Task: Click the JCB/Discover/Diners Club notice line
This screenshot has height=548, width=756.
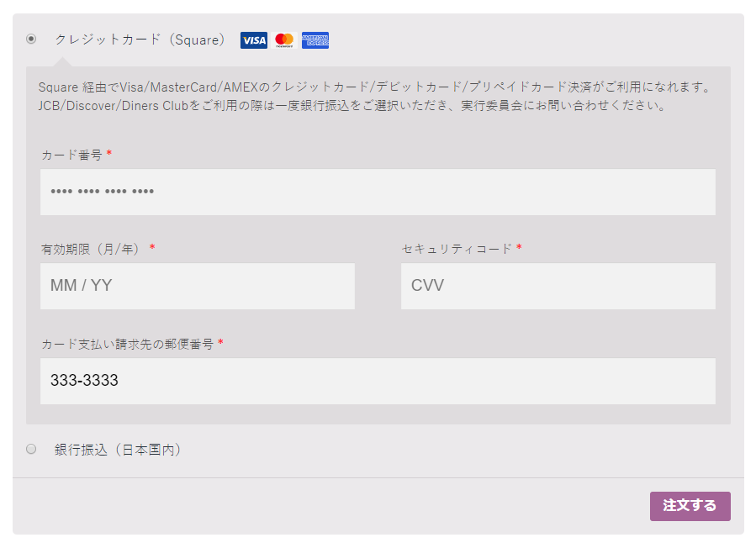Action: [x=353, y=106]
